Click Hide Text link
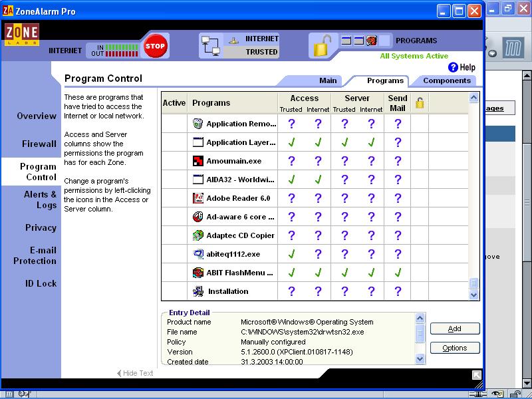 click(x=135, y=373)
